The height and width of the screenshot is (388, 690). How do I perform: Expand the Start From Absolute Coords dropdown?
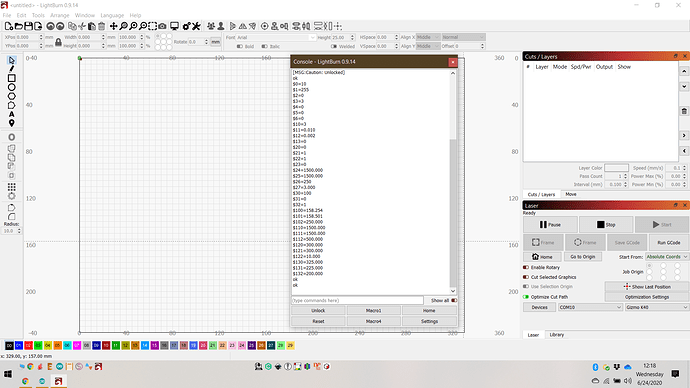(x=666, y=256)
